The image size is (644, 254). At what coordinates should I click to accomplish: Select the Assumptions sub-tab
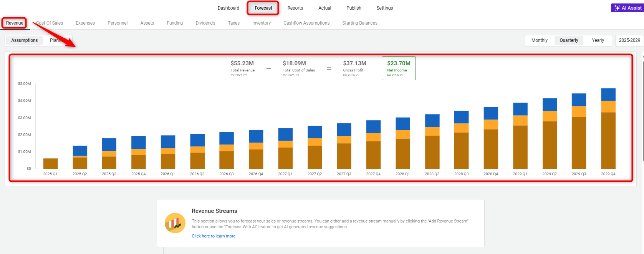[x=25, y=40]
